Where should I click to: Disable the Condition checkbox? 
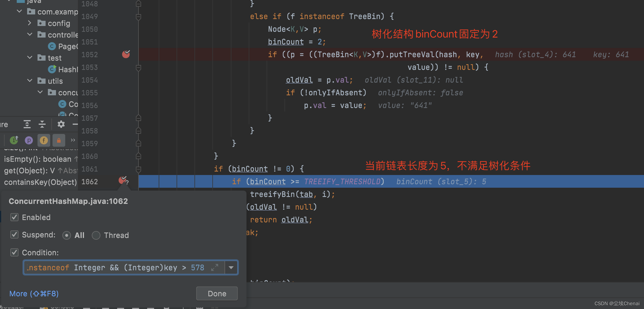[14, 252]
